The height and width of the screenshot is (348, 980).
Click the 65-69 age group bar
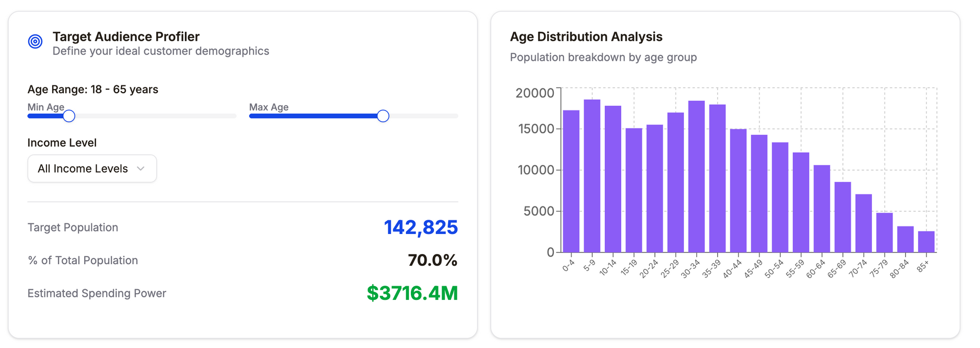point(843,217)
